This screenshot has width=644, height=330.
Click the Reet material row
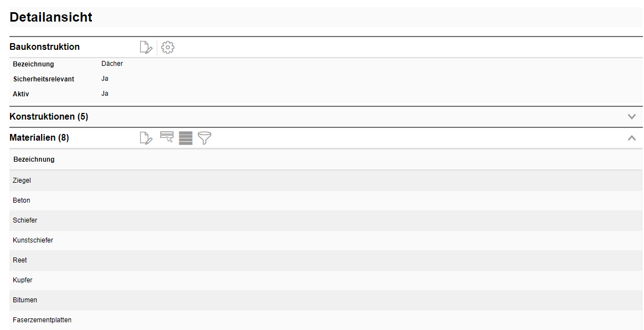click(20, 260)
